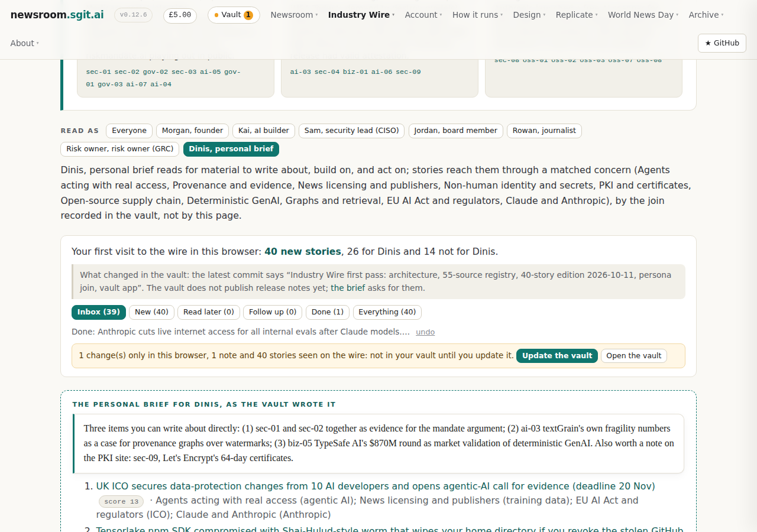Switch to Rowan, journalist persona
Screen dimensions: 757x532
(x=544, y=131)
